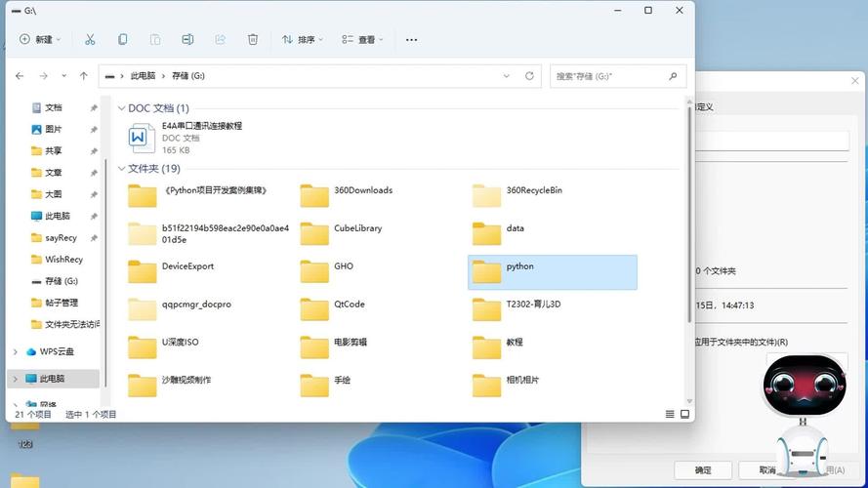This screenshot has height=488, width=868.
Task: Click the search magnifier icon
Action: tap(673, 76)
